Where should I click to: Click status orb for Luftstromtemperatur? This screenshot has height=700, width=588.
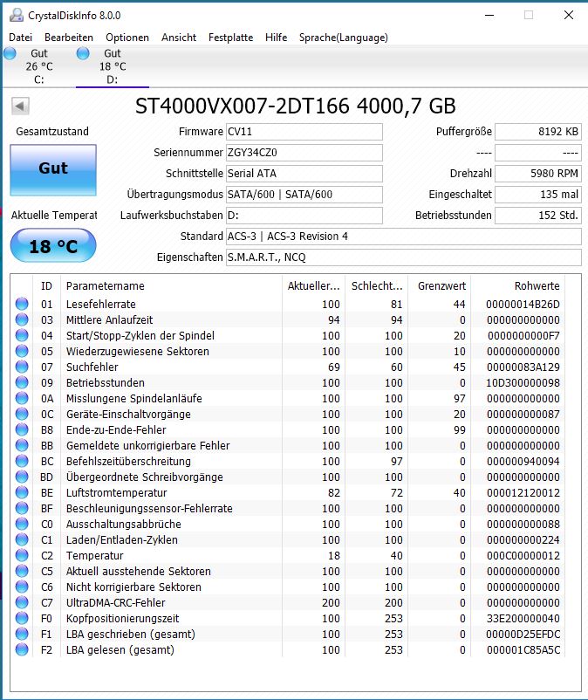[22, 492]
